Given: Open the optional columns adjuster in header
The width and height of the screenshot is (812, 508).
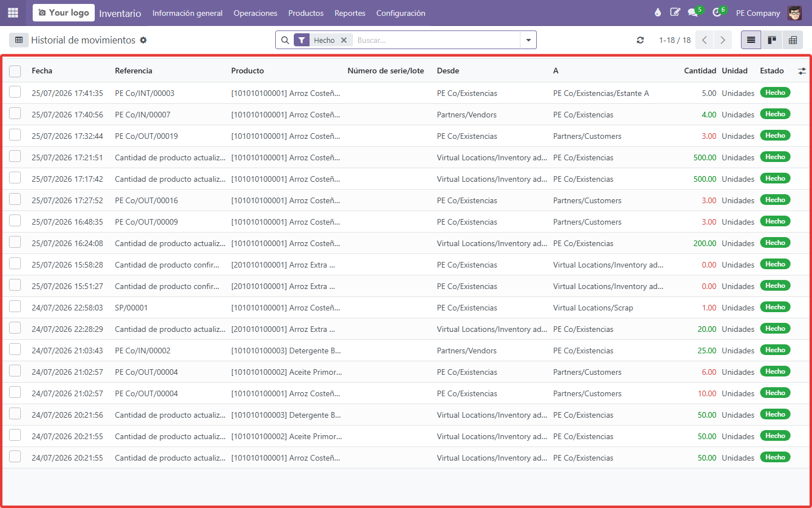Looking at the screenshot, I should [802, 71].
